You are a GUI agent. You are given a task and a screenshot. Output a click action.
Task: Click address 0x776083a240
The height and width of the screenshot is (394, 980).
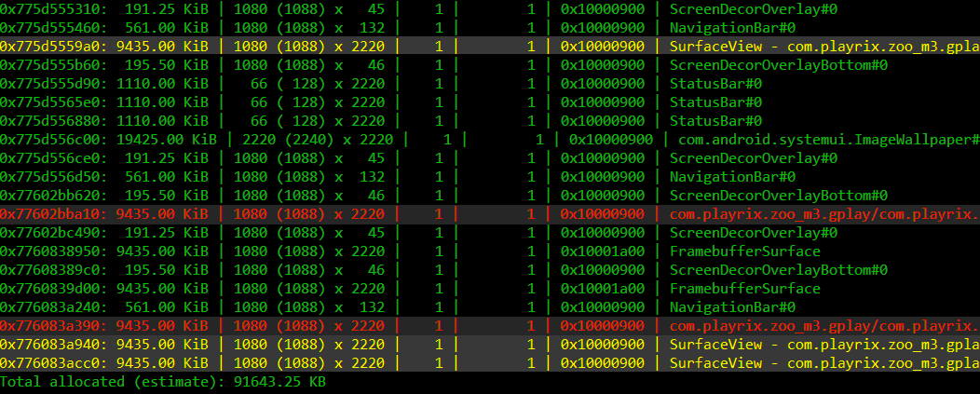pos(53,307)
